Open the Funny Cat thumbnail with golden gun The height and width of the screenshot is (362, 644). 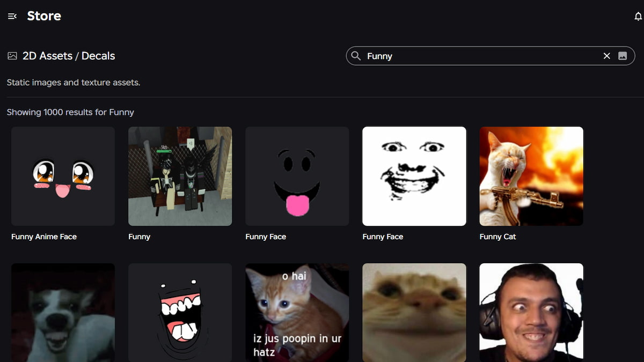pos(531,176)
